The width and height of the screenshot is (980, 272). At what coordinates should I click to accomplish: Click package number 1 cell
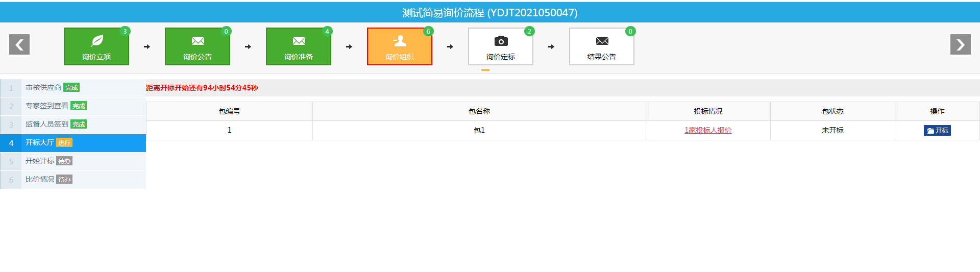coord(229,130)
